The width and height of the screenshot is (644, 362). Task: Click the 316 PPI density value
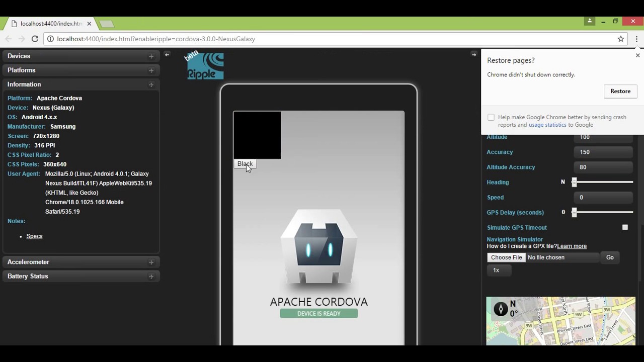[45, 145]
